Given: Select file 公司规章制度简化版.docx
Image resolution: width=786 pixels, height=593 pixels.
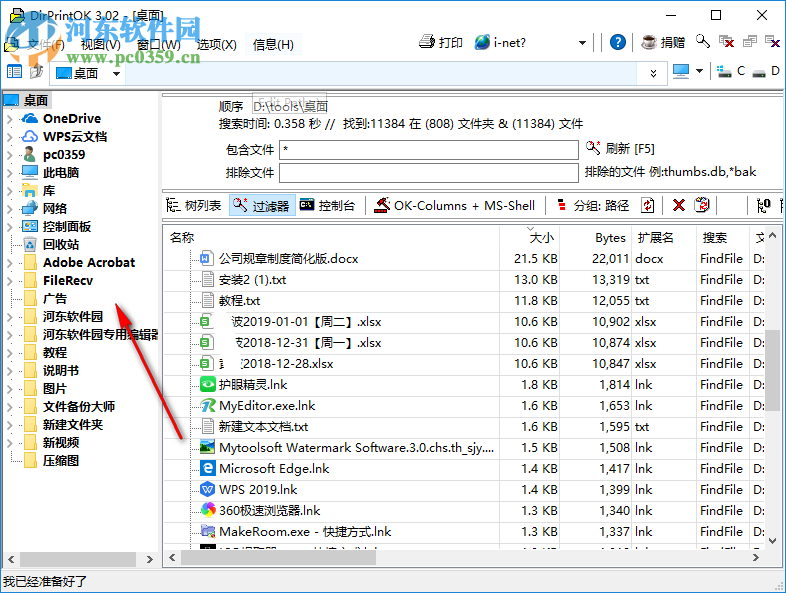Looking at the screenshot, I should 288,259.
